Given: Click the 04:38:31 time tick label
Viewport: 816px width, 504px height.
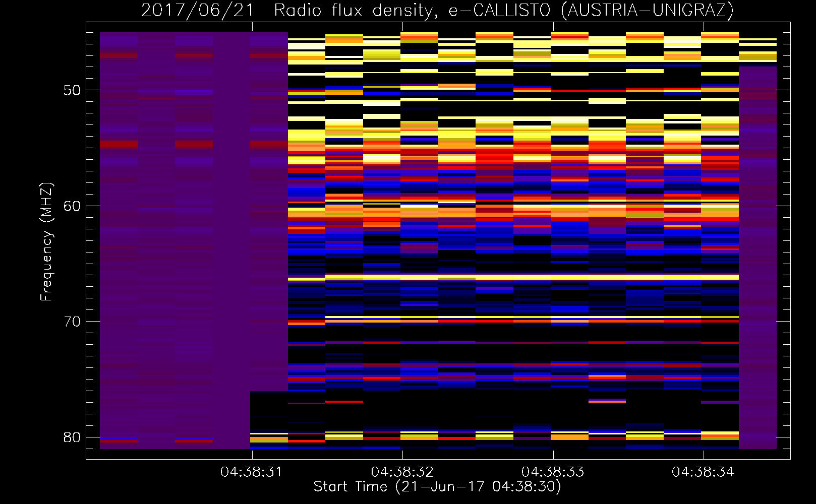Looking at the screenshot, I should [x=251, y=472].
